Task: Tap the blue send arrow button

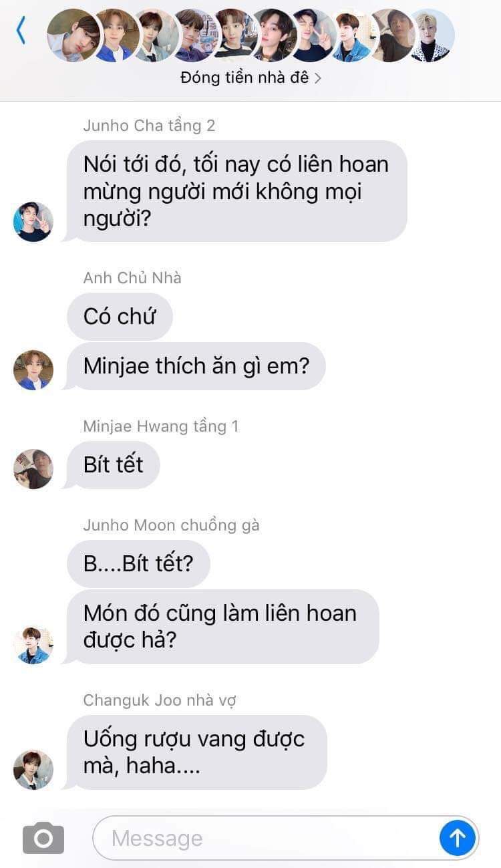Action: 458,838
